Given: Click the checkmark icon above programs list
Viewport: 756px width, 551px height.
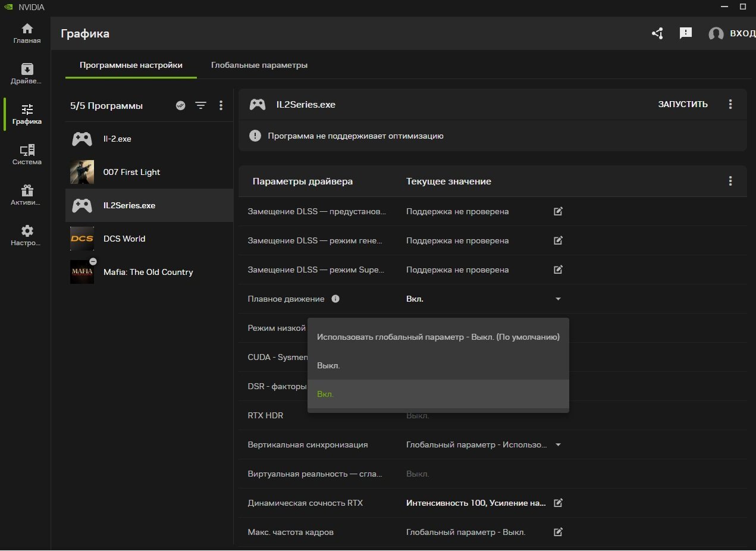Looking at the screenshot, I should [x=181, y=105].
